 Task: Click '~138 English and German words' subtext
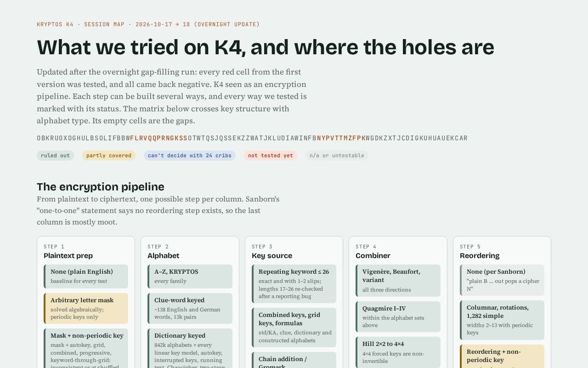pos(187,313)
